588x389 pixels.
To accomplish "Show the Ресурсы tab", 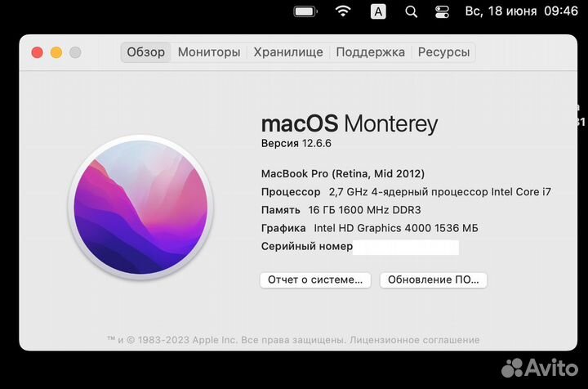I will 443,52.
